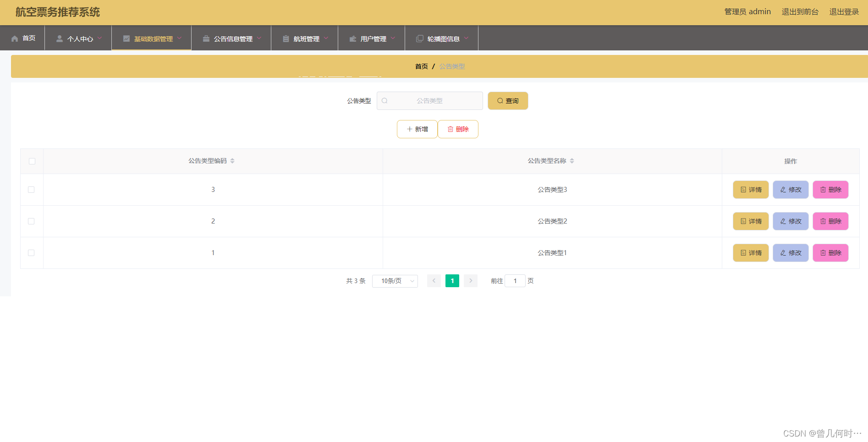Screen dimensions: 868x442
Task: Open the 公告信息管理 menu
Action: [x=231, y=38]
